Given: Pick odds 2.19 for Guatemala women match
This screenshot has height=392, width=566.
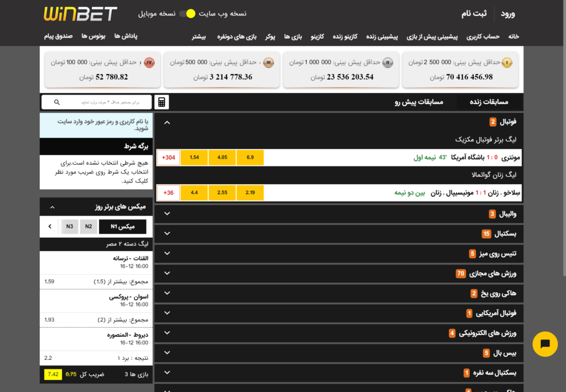Looking at the screenshot, I should [x=250, y=193].
